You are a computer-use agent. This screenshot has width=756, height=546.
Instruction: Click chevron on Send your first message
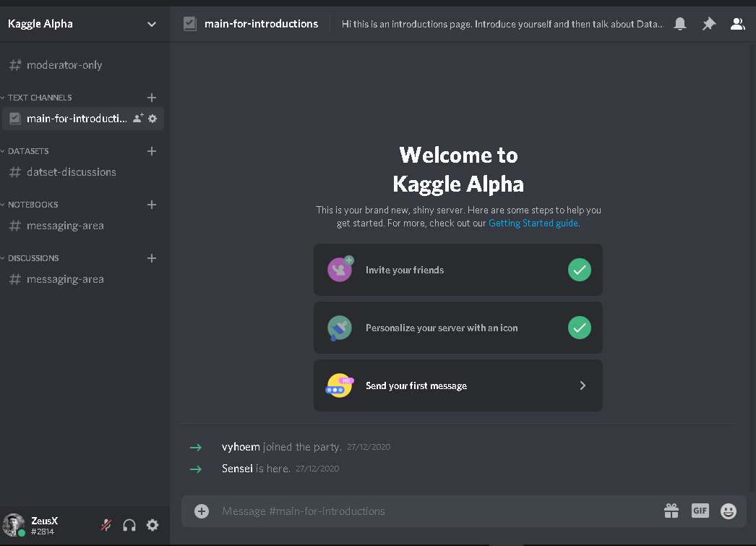click(x=583, y=385)
